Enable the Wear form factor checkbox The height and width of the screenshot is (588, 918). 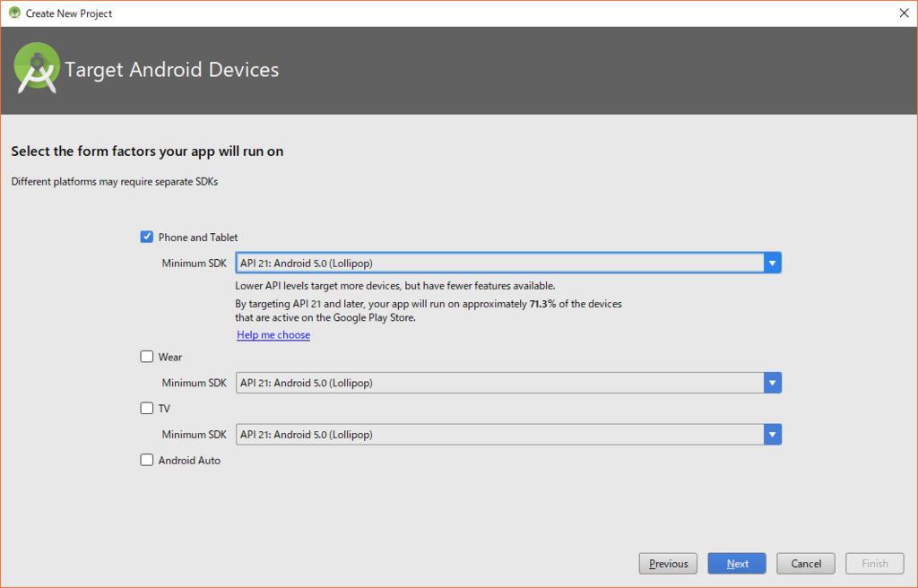click(147, 357)
